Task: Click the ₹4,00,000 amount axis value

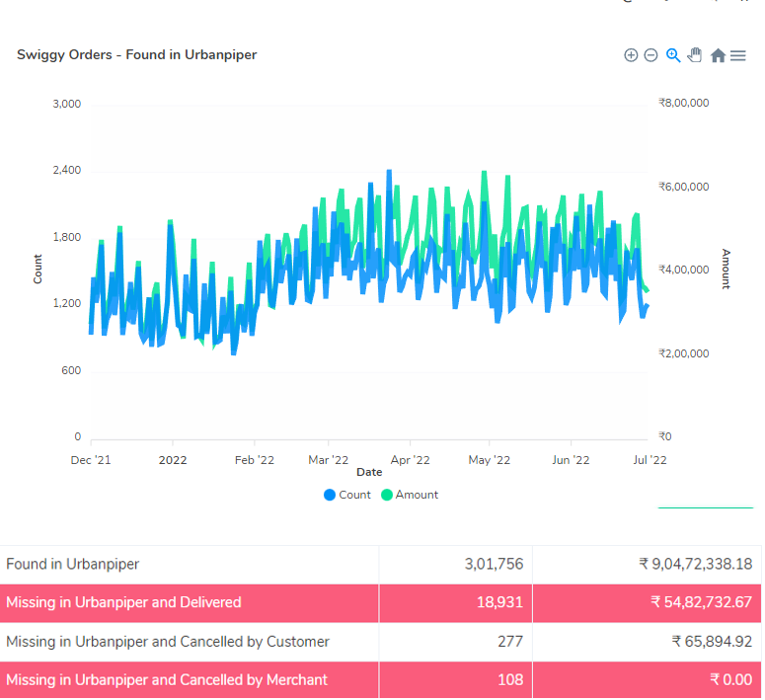Action: tap(683, 270)
